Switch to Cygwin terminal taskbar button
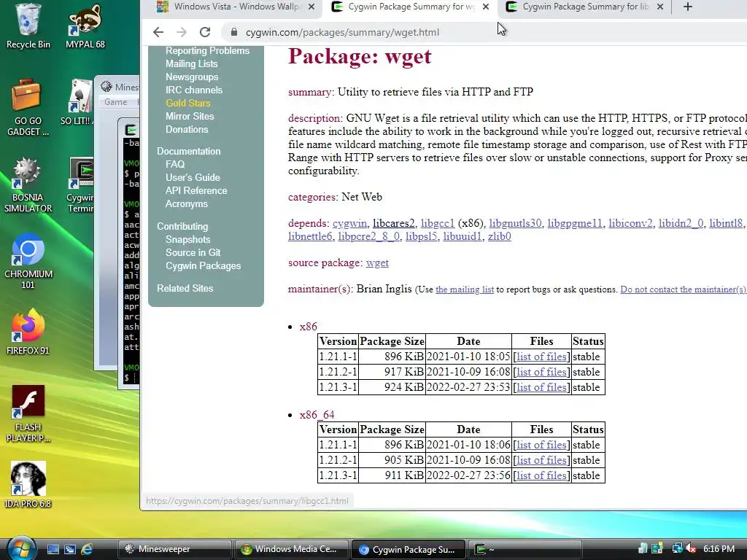747x560 pixels. [525, 549]
